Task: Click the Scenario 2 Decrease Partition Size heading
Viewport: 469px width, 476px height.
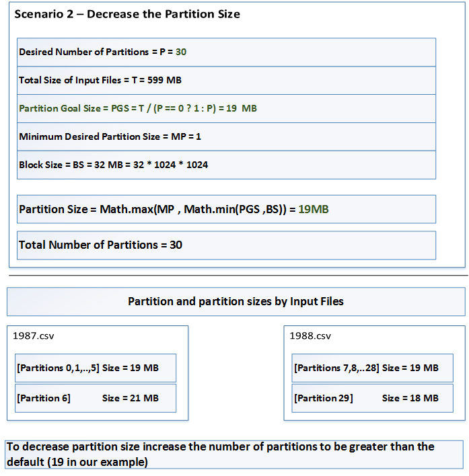Action: coord(127,14)
